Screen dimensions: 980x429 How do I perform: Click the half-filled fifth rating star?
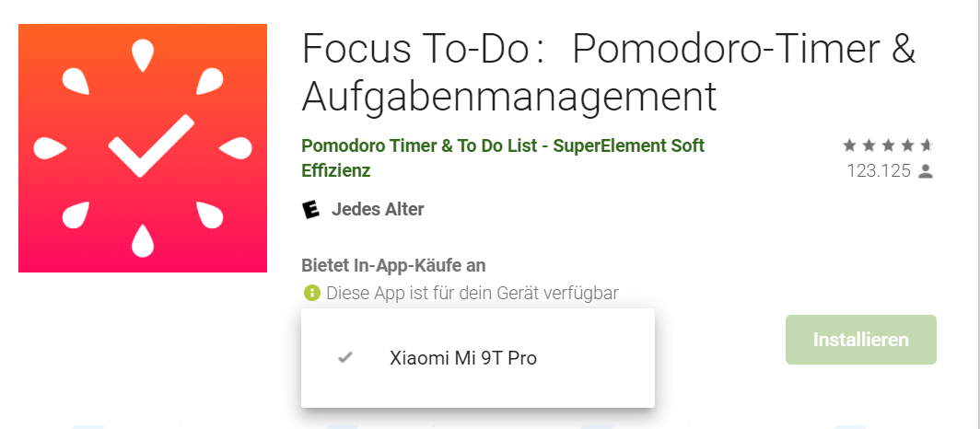click(927, 145)
